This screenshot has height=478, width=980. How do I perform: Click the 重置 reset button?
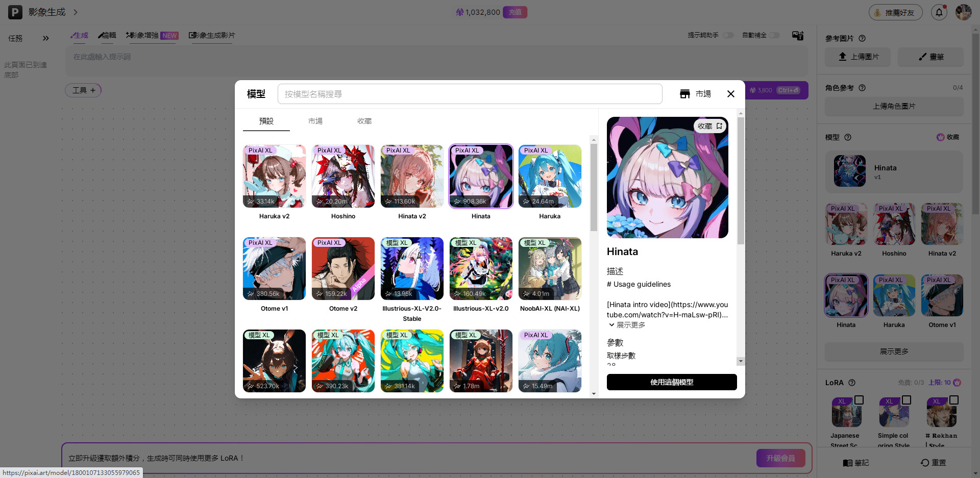933,463
